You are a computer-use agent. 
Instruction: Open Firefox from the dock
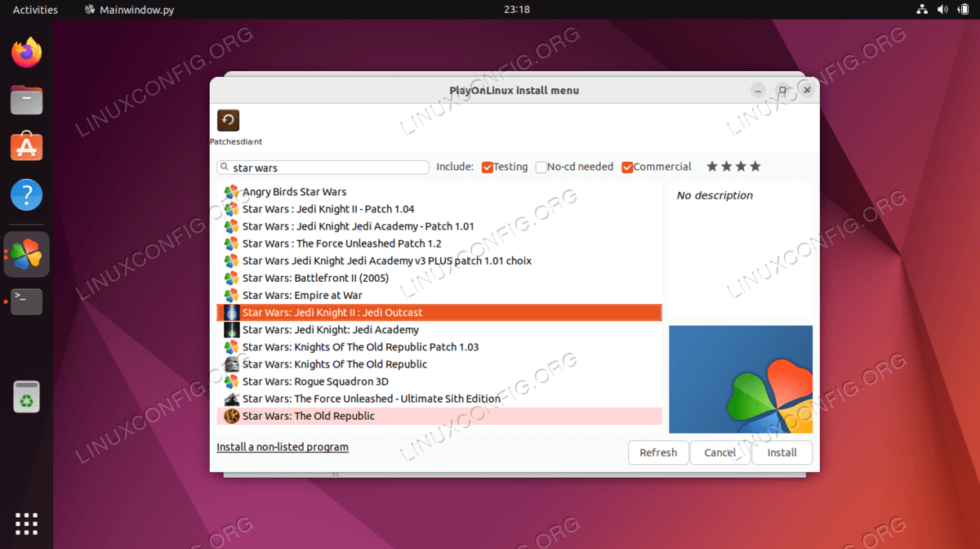pyautogui.click(x=27, y=53)
